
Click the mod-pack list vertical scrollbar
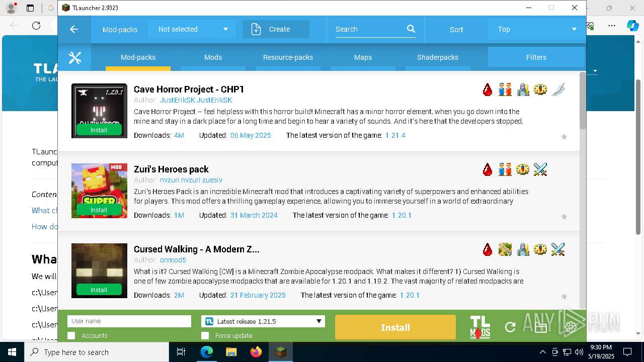tap(583, 101)
